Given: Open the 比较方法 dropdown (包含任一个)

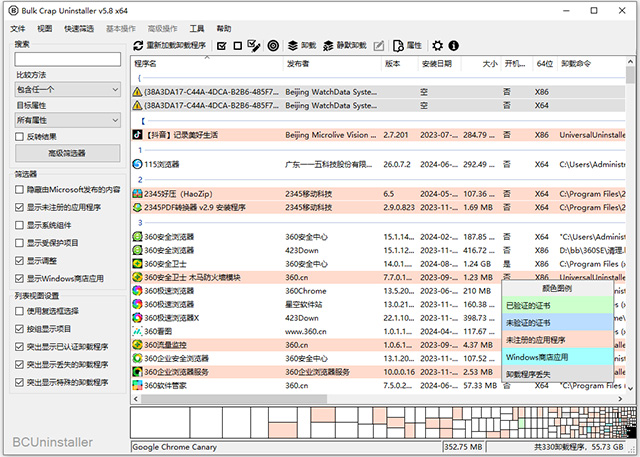Looking at the screenshot, I should point(66,89).
